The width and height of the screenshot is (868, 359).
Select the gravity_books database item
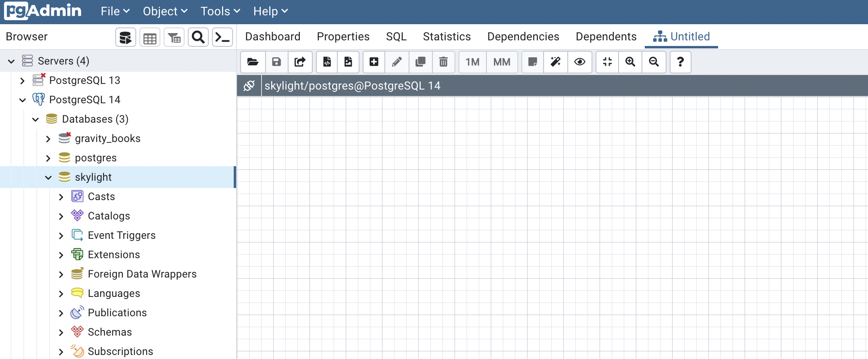pos(108,138)
